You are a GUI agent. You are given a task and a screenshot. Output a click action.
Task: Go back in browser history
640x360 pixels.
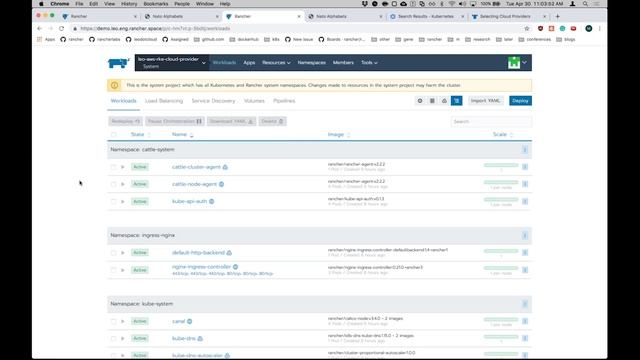tap(39, 29)
